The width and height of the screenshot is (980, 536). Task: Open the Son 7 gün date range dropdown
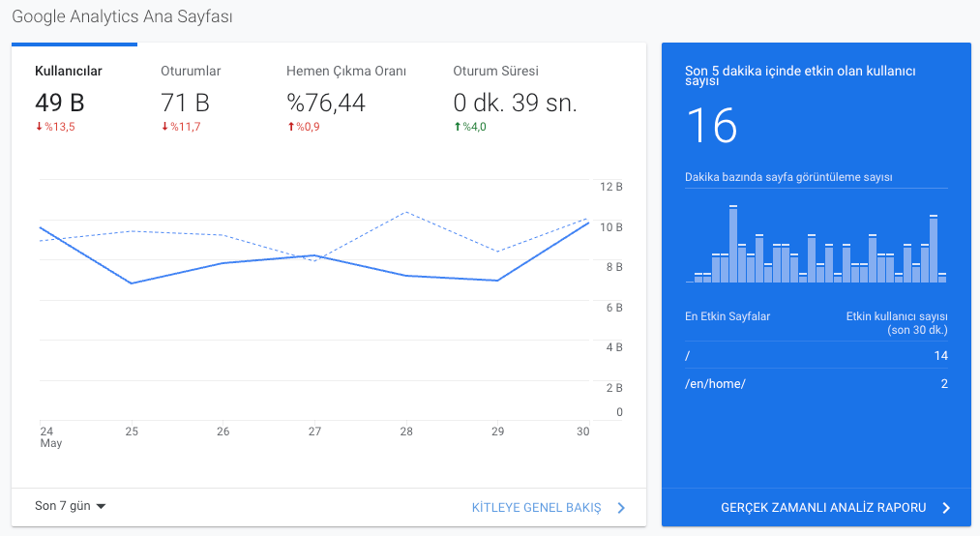pos(70,506)
